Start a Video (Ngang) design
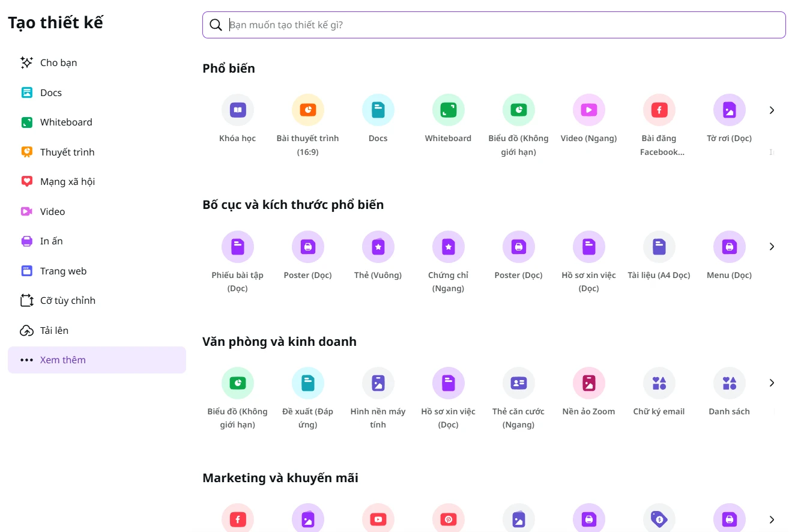789x532 pixels. [589, 110]
